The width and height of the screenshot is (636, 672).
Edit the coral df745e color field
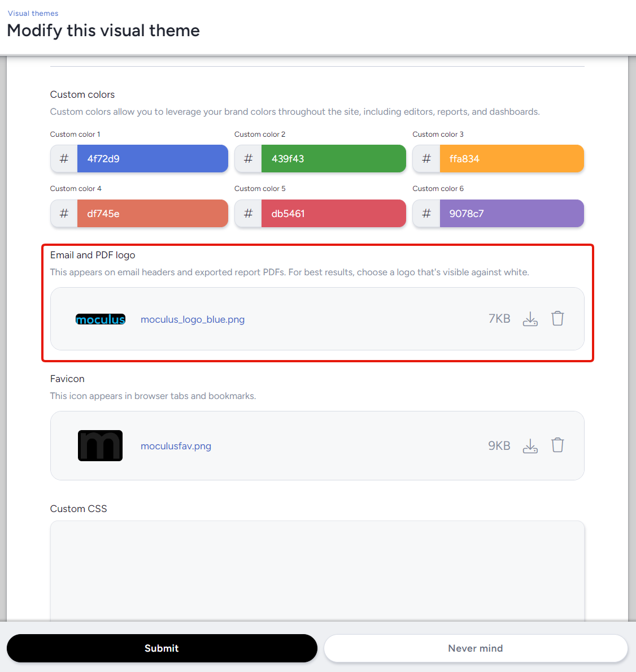tap(153, 214)
